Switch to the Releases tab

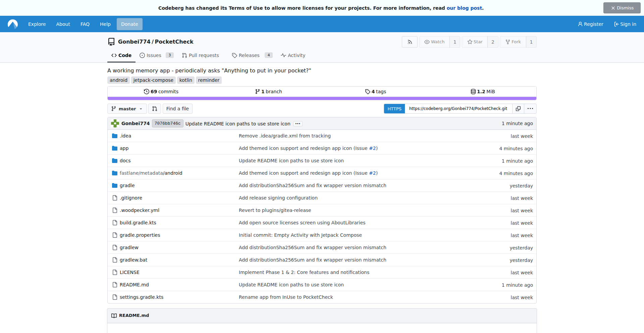[249, 55]
